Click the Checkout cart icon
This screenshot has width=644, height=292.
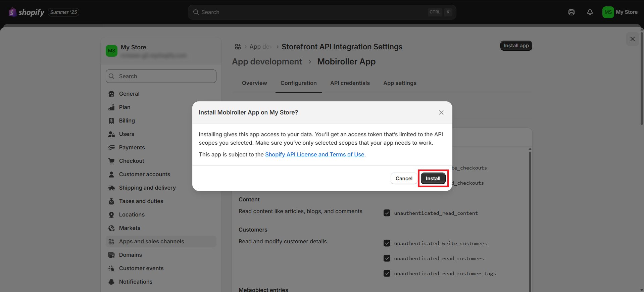click(111, 161)
